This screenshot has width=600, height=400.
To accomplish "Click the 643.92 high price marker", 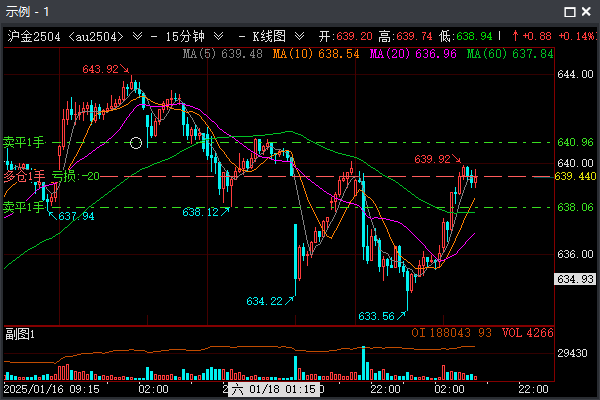I will (101, 69).
